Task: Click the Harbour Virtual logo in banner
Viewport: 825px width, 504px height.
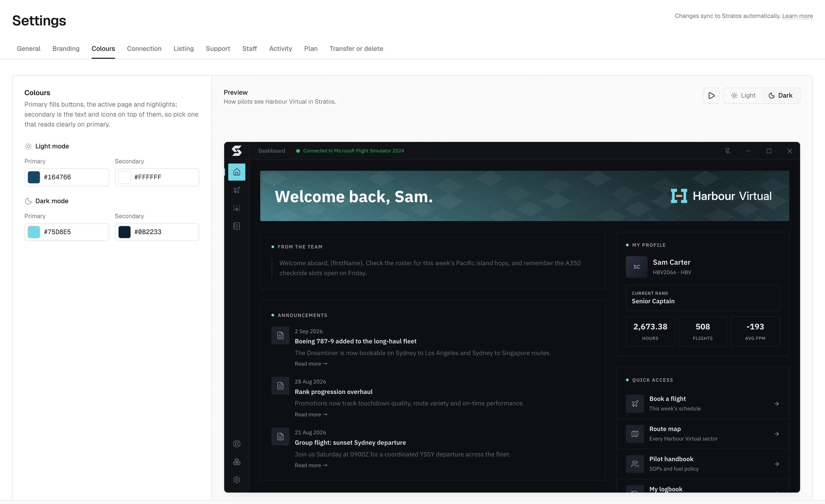Action: coord(721,196)
